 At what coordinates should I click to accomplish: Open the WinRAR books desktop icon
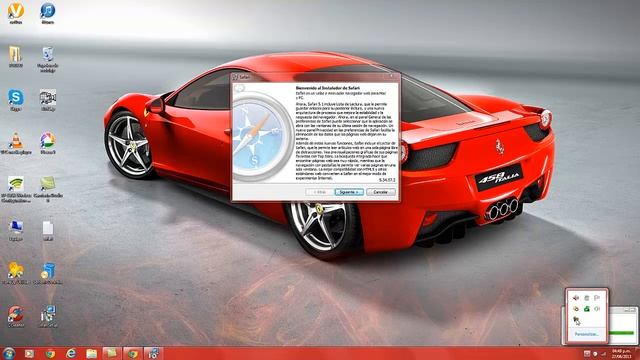point(16,57)
